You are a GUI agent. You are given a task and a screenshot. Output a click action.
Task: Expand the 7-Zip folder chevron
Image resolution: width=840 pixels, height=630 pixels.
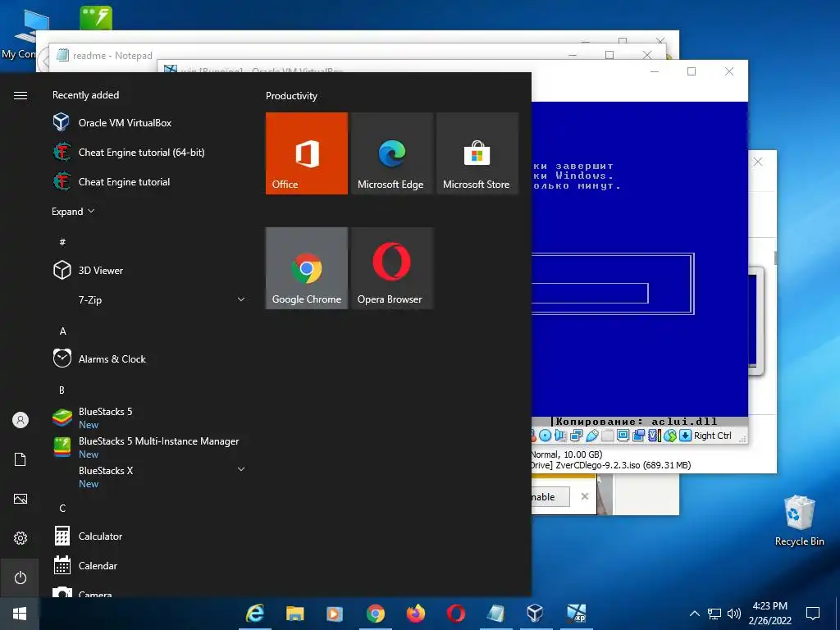click(241, 299)
